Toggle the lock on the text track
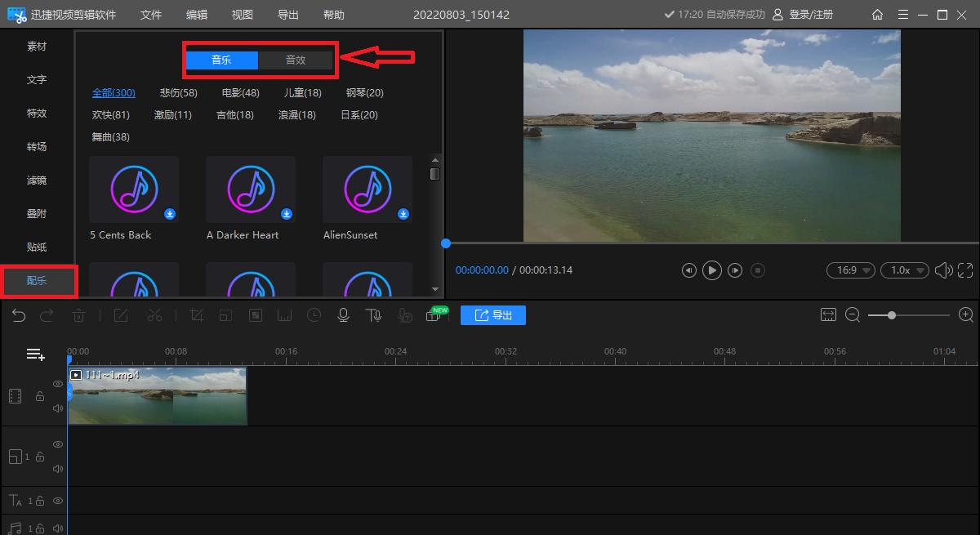This screenshot has width=980, height=535. point(39,501)
